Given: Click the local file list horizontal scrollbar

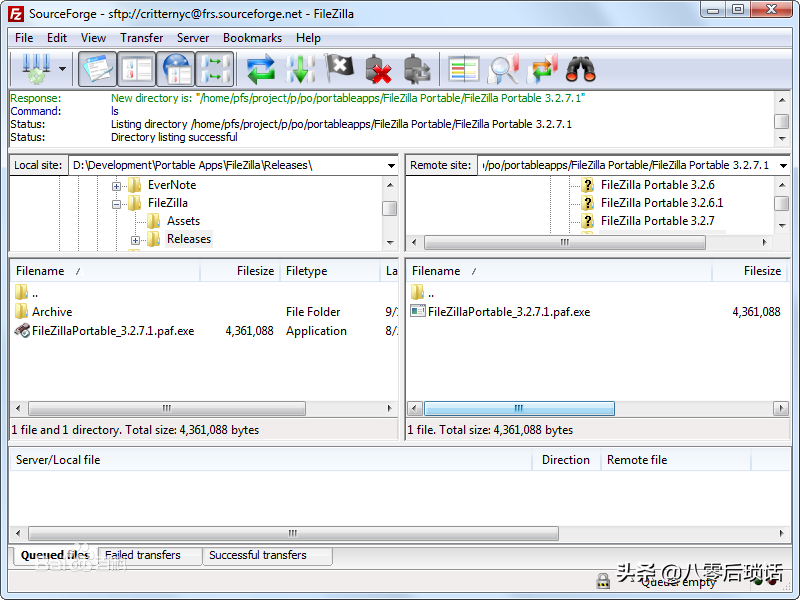Looking at the screenshot, I should click(167, 408).
